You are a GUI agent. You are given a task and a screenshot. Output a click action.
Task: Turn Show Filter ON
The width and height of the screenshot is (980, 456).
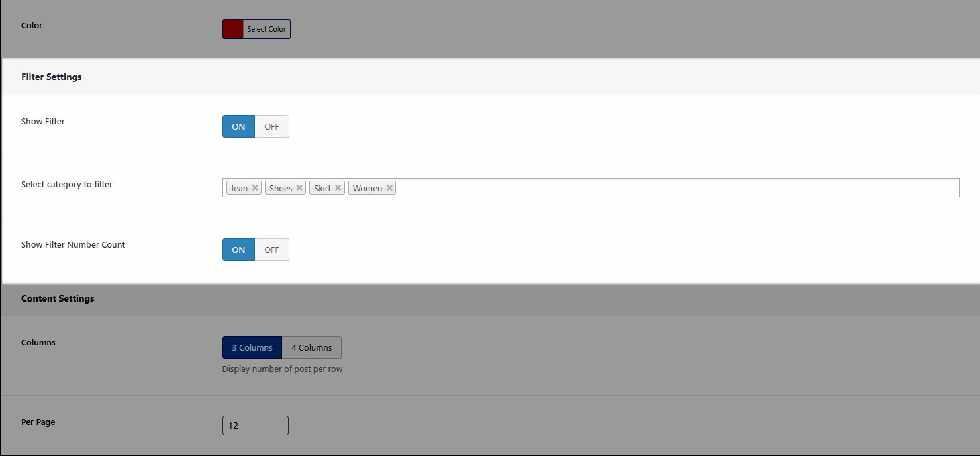pyautogui.click(x=238, y=126)
